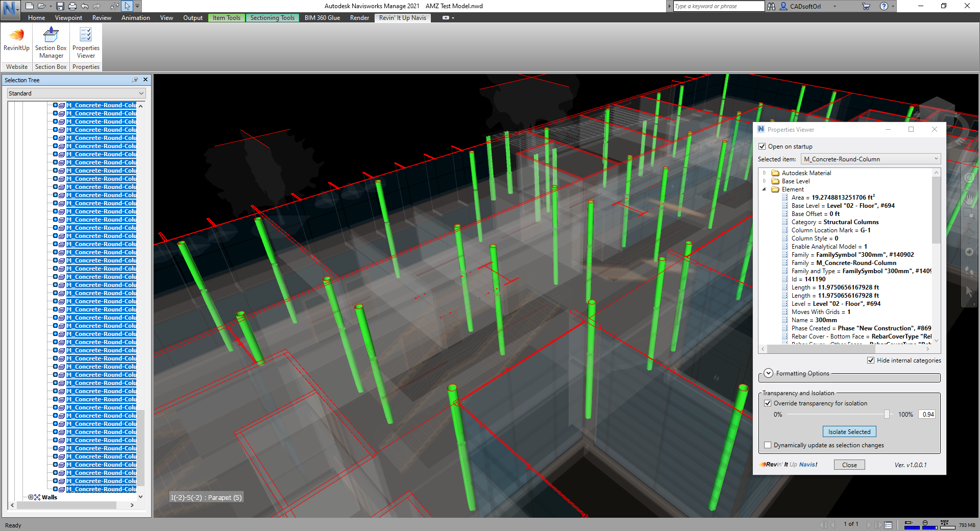This screenshot has height=531, width=980.
Task: Click the Select arrow on navigation bar
Action: [x=969, y=291]
